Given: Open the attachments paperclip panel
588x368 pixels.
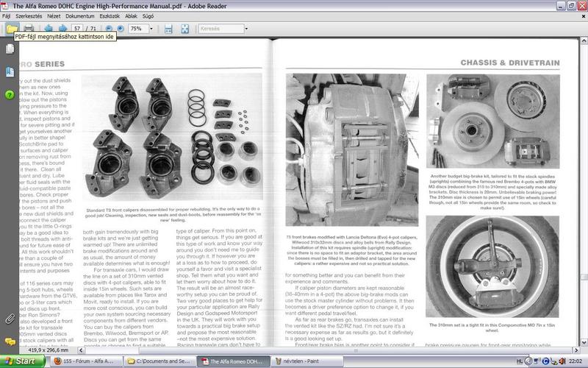Looking at the screenshot, I should pyautogui.click(x=10, y=319).
